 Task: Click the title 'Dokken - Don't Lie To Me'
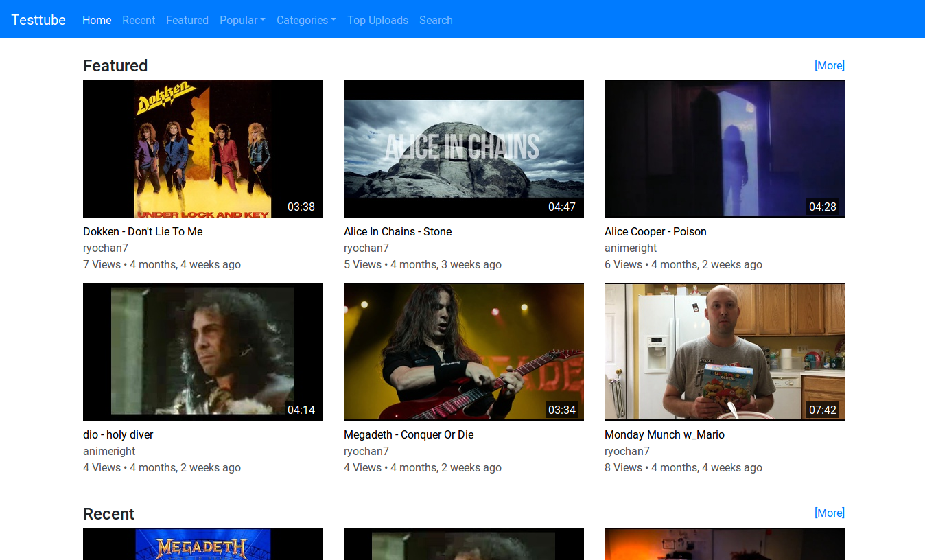[x=143, y=231]
